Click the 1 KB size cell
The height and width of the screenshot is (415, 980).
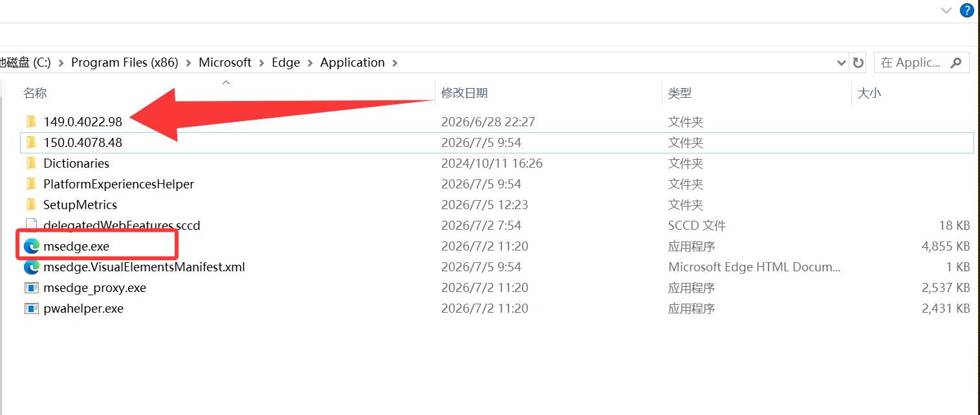point(957,267)
